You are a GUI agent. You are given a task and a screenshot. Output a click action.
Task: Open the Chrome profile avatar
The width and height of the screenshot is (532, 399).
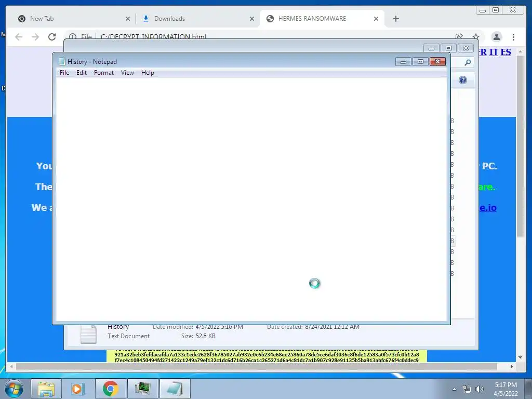pos(496,37)
